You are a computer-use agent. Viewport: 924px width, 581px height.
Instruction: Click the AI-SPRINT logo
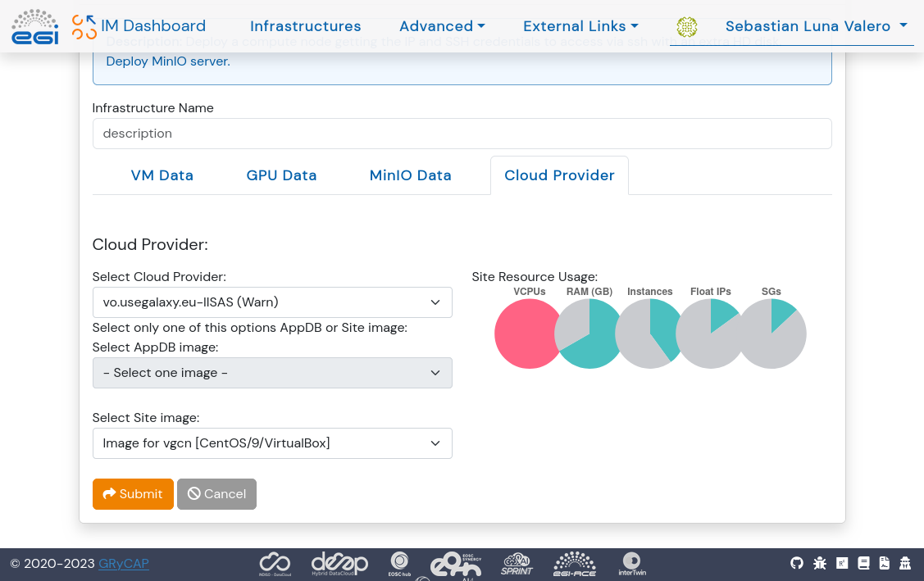[517, 564]
